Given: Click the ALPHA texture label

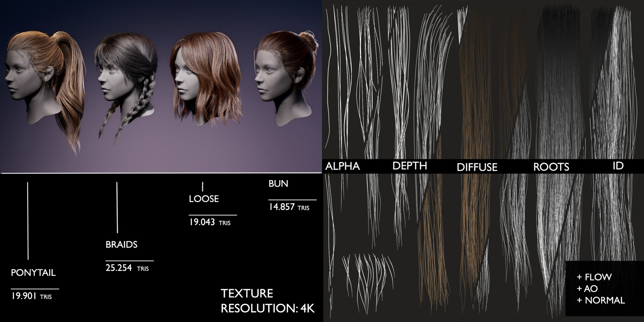Looking at the screenshot, I should click(342, 166).
